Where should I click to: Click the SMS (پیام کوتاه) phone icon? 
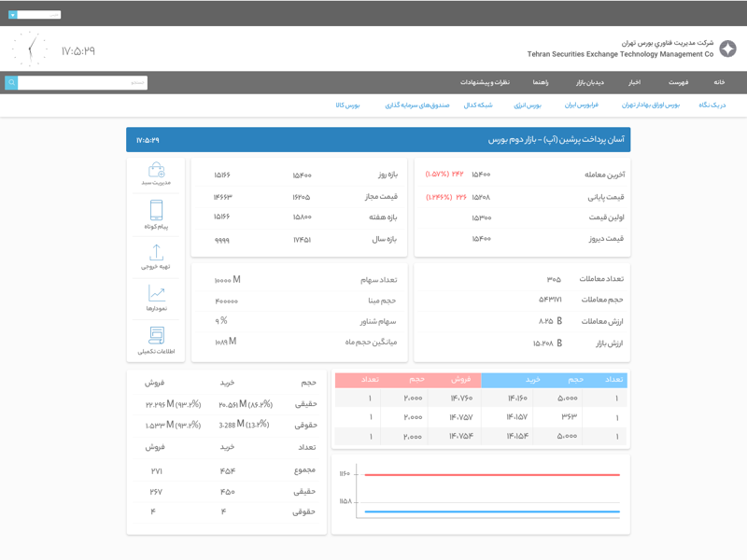click(156, 211)
